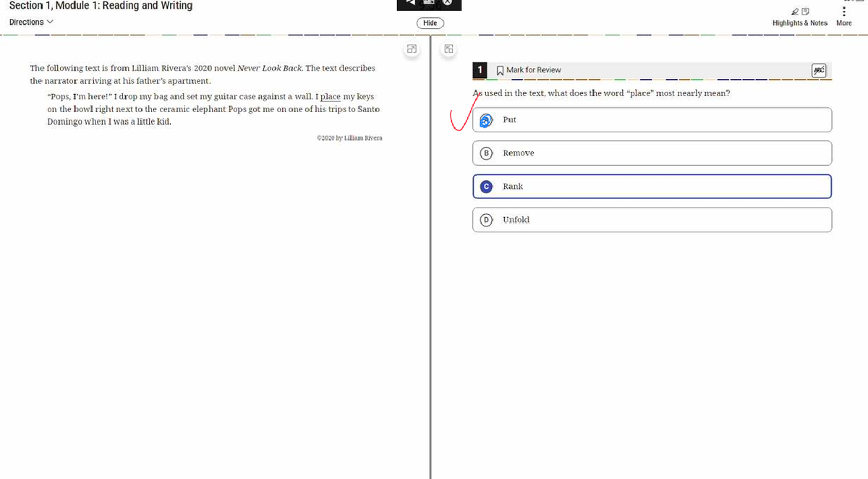The image size is (868, 479).
Task: Click the C circle for answer Rank
Action: [487, 187]
